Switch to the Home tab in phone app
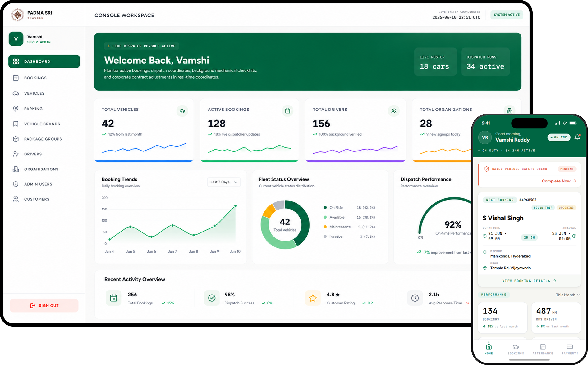 489,349
